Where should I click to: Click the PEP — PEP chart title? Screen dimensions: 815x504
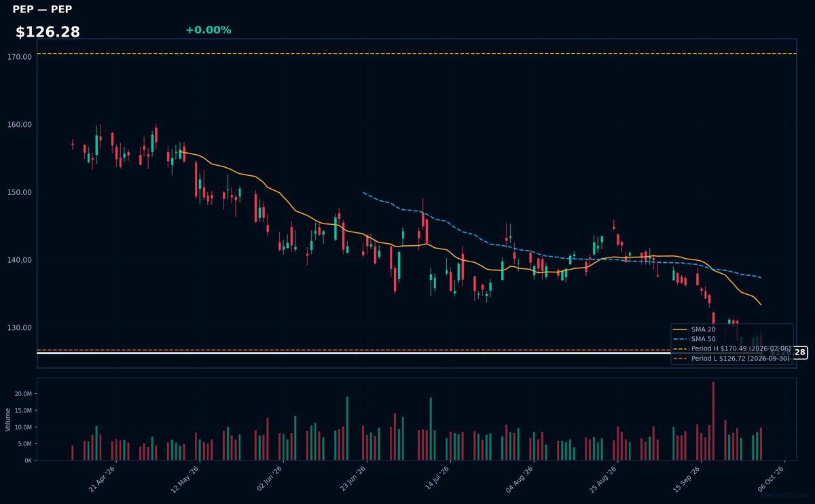[x=42, y=10]
